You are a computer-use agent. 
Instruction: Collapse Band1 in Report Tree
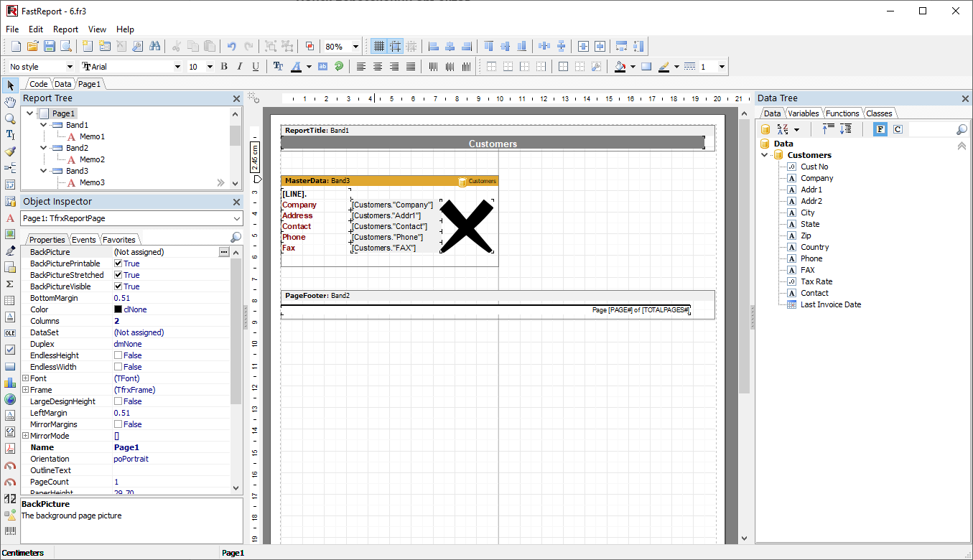point(43,125)
